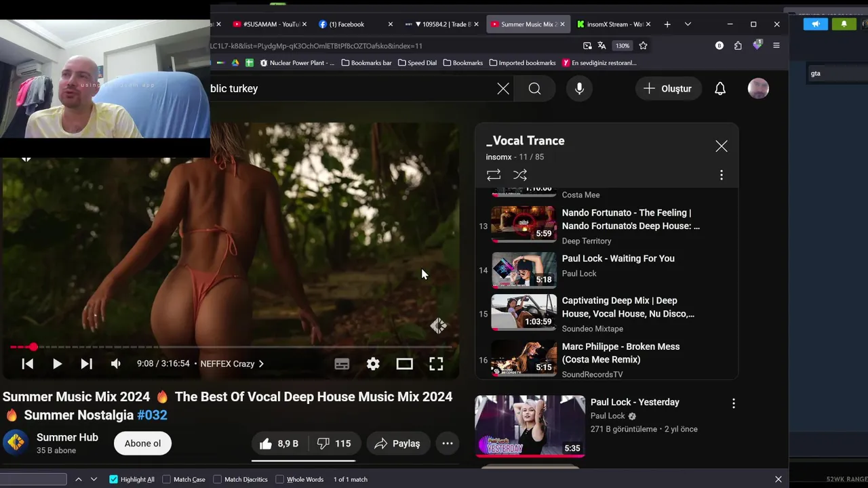Image resolution: width=868 pixels, height=488 pixels.
Task: Click the Paylaş share button
Action: tap(398, 443)
